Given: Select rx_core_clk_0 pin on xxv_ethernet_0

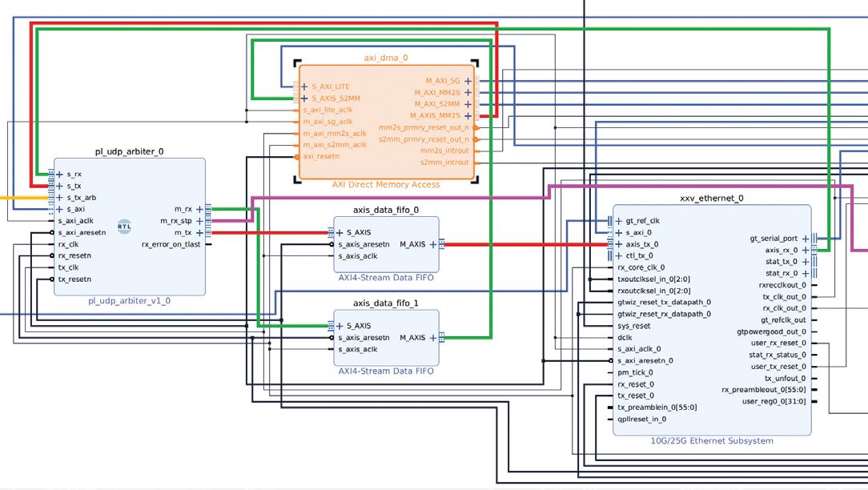Looking at the screenshot, I should point(641,267).
